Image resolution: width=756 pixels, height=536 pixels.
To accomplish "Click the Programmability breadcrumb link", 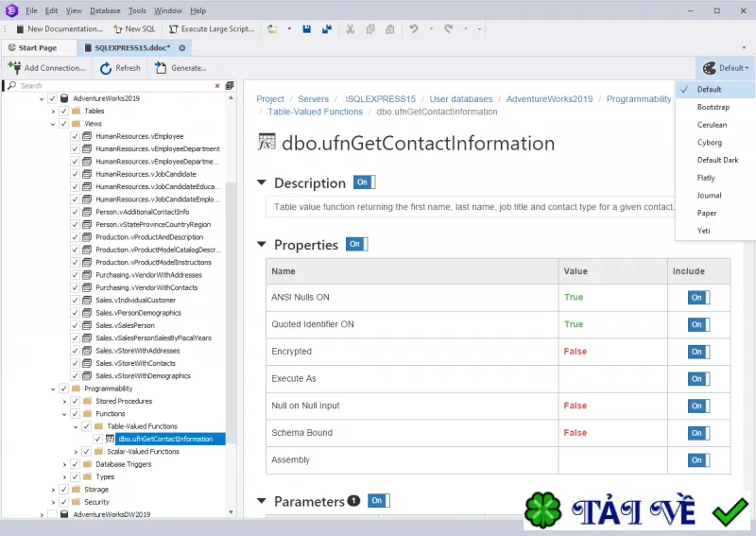I will pyautogui.click(x=639, y=99).
